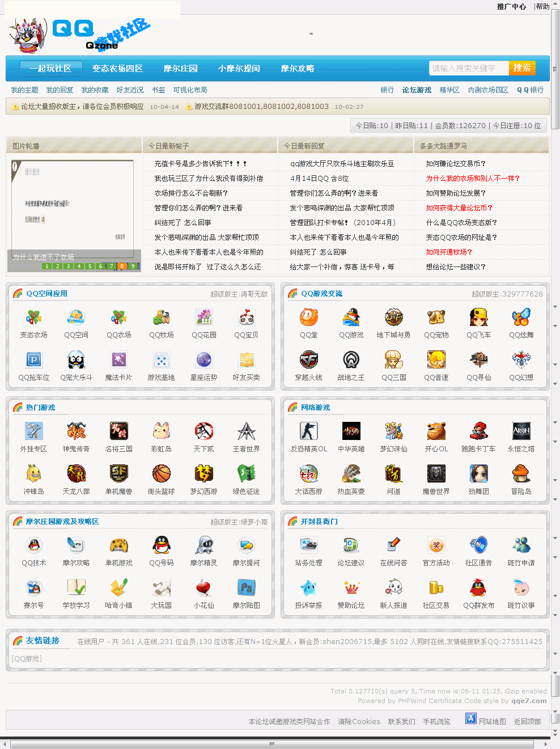This screenshot has width=560, height=749.
Task: Open the 永恒之塔 AION icon
Action: coord(521,431)
